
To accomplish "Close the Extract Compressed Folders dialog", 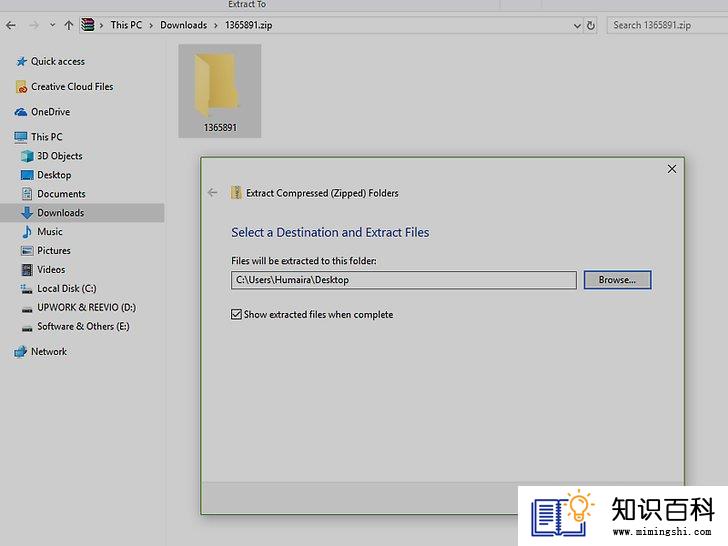I will pyautogui.click(x=672, y=169).
